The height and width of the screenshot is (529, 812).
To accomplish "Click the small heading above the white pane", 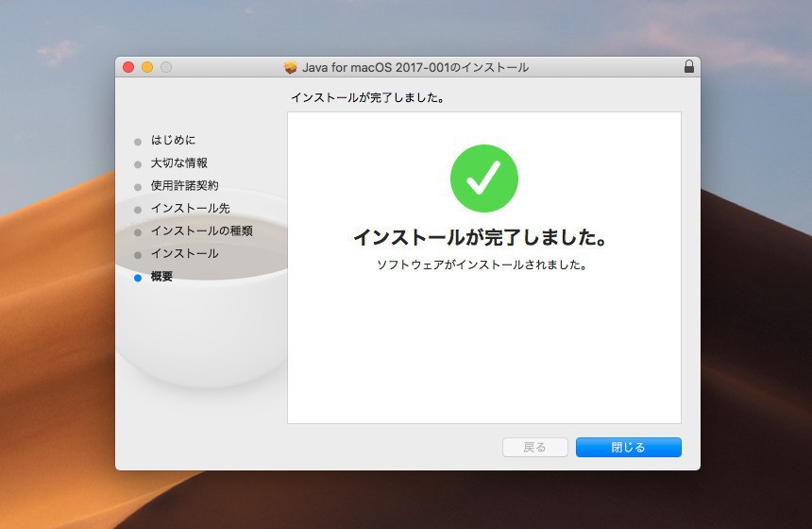I will 367,97.
